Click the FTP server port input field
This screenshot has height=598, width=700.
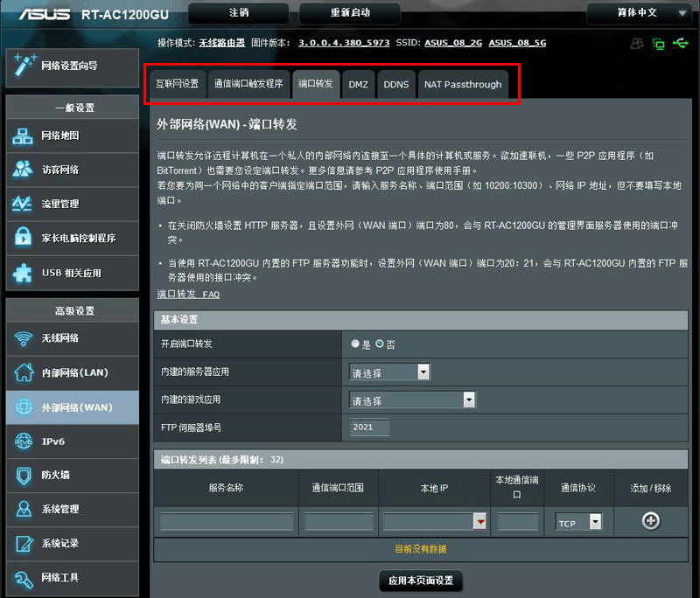[x=368, y=428]
